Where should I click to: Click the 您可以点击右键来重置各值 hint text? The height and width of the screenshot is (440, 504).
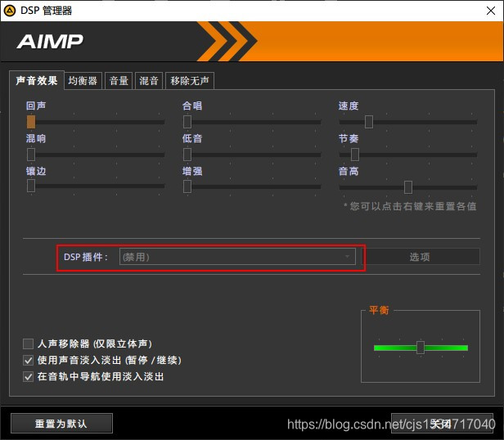(410, 206)
